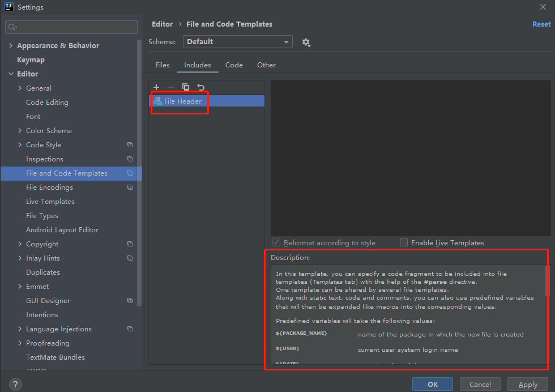The width and height of the screenshot is (555, 392).
Task: Close the Settings dialog
Action: point(543,7)
